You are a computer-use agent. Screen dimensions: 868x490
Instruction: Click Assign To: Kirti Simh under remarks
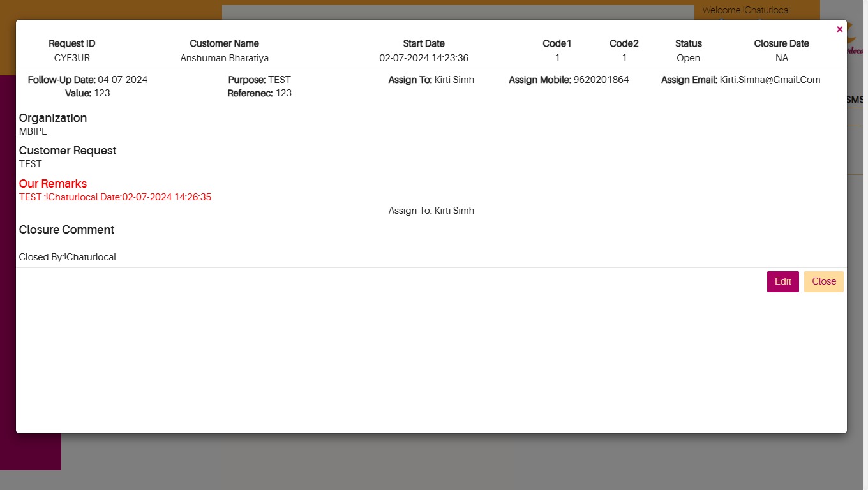(x=431, y=211)
